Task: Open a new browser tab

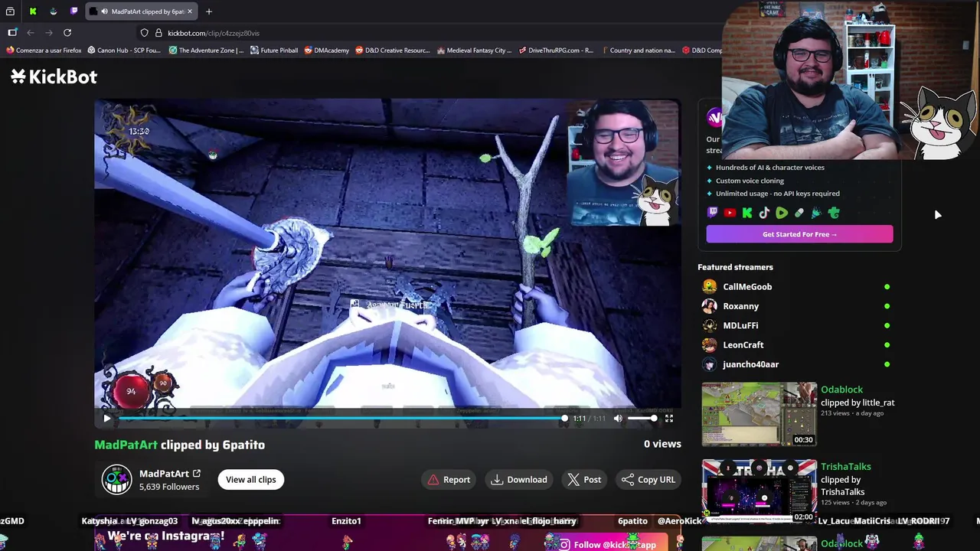Action: click(x=209, y=11)
